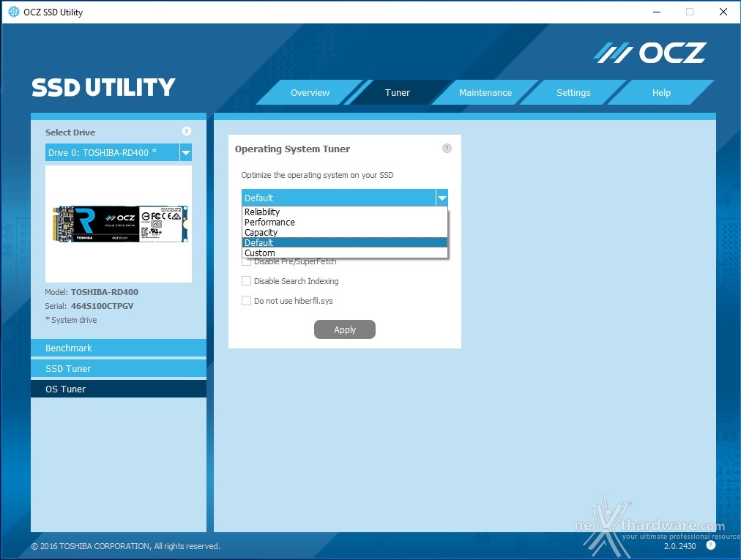This screenshot has width=741, height=560.
Task: Choose Reliability from the profile list
Action: coord(345,212)
